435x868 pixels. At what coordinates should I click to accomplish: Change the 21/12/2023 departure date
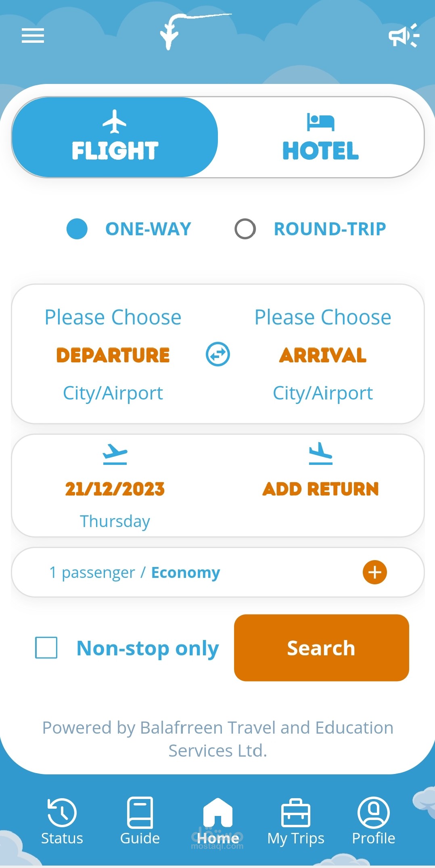pos(115,489)
